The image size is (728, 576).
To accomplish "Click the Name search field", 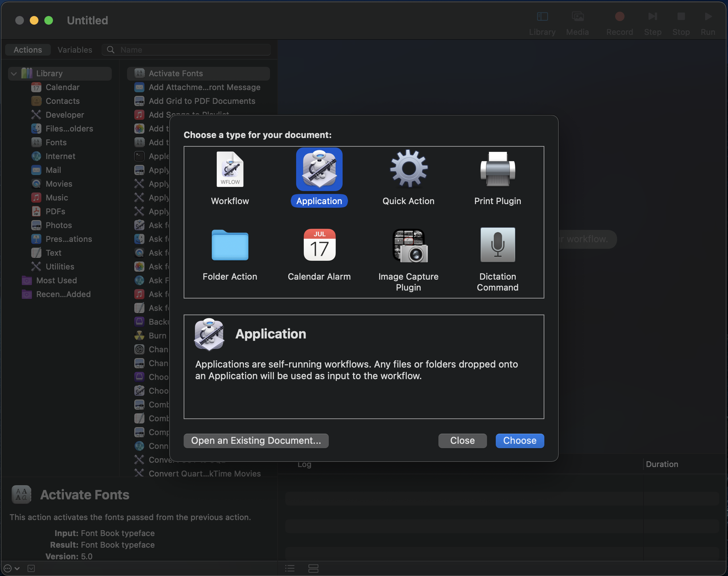I will pyautogui.click(x=192, y=50).
